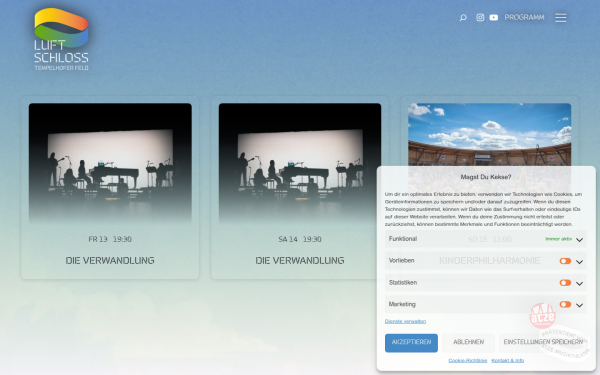The image size is (600, 375).
Task: Click the AKZEPTIEREN button
Action: pyautogui.click(x=411, y=342)
